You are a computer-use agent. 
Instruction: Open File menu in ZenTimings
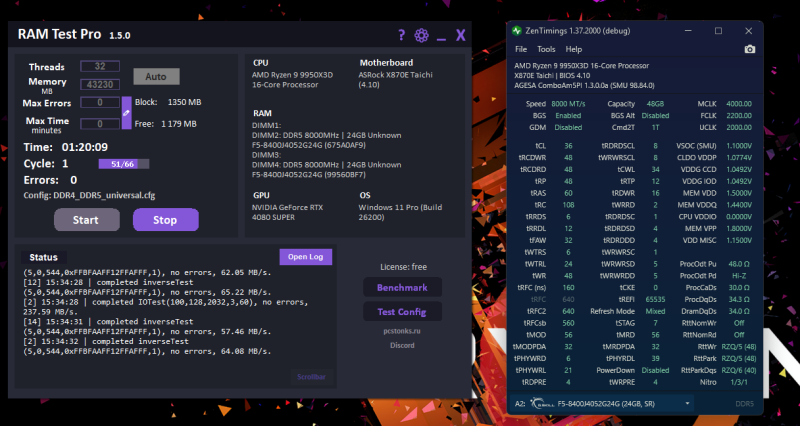point(521,49)
